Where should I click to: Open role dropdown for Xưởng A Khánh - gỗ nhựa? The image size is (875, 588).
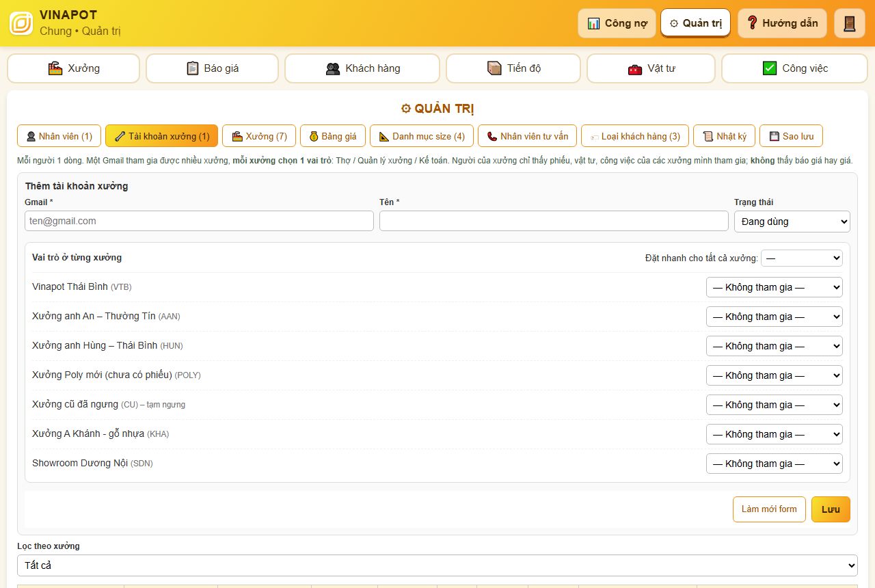point(775,434)
